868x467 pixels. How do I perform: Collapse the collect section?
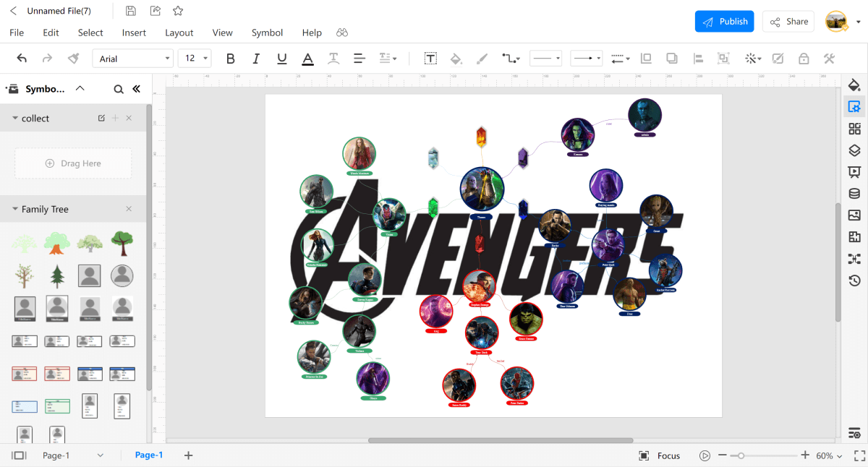14,119
